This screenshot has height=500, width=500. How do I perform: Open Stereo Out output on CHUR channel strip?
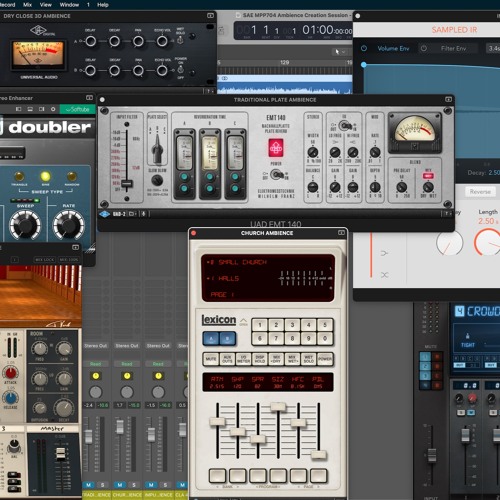coord(127,346)
